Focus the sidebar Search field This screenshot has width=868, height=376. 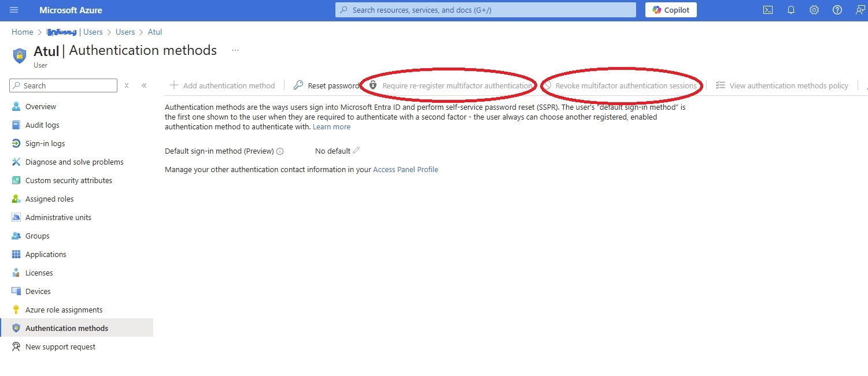(64, 85)
